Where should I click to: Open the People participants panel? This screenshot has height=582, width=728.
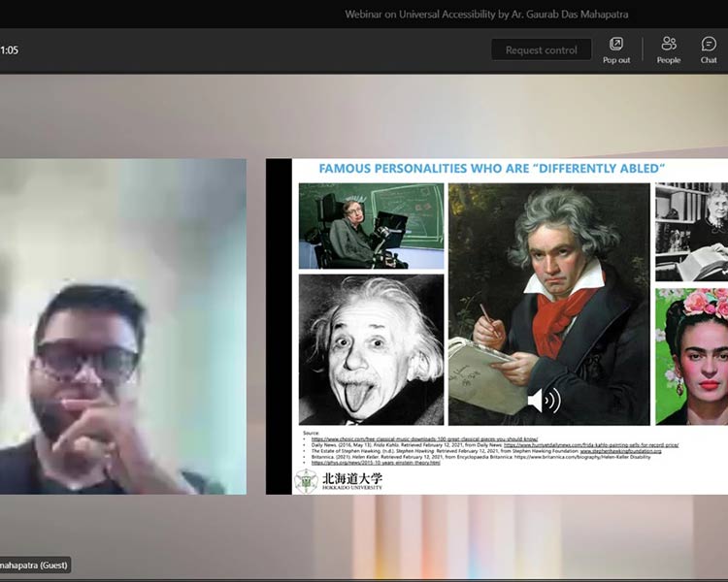[669, 48]
